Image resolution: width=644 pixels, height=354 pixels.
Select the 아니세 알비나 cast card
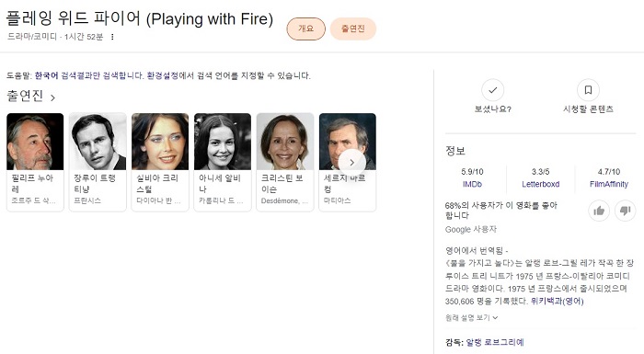(223, 162)
